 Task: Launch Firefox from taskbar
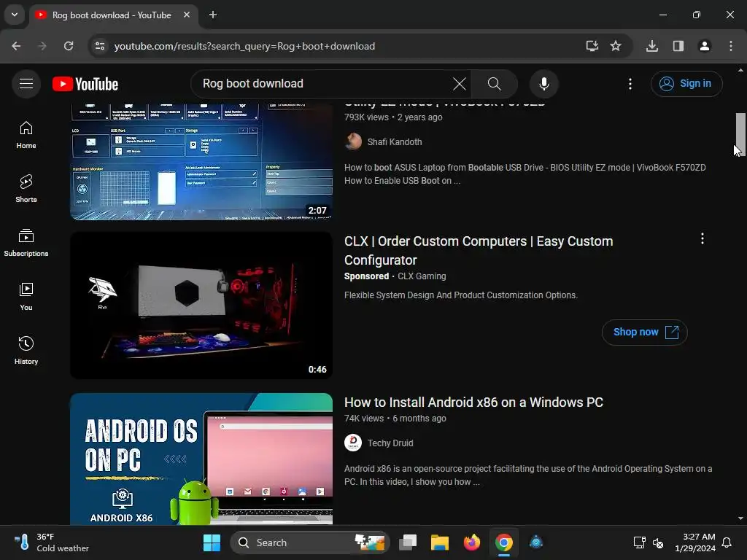[x=472, y=542]
